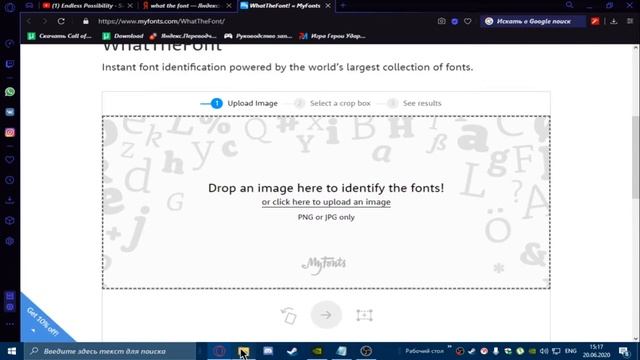Open the Яндекс.Переводчик bookmark

pos(183,36)
